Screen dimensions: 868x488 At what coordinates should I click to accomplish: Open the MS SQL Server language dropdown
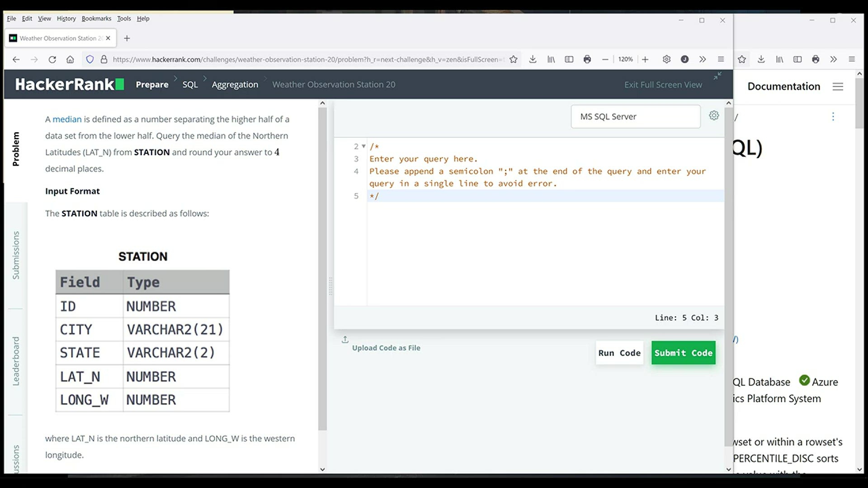coord(636,117)
